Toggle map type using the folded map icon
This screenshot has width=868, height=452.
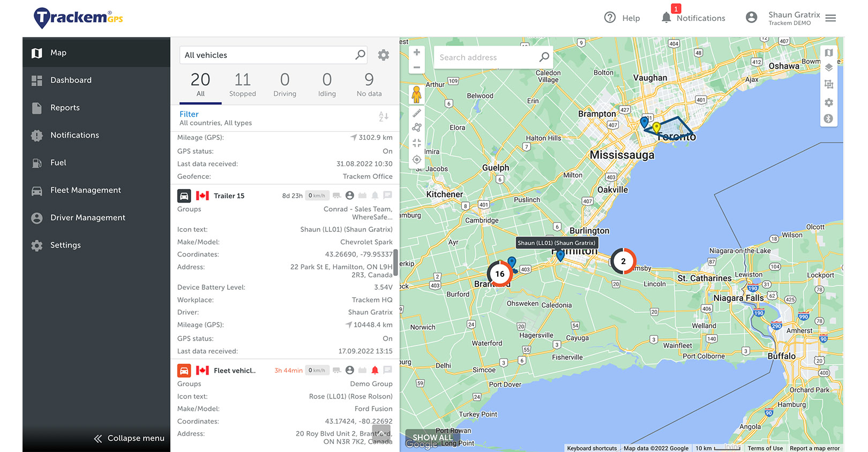pos(829,52)
